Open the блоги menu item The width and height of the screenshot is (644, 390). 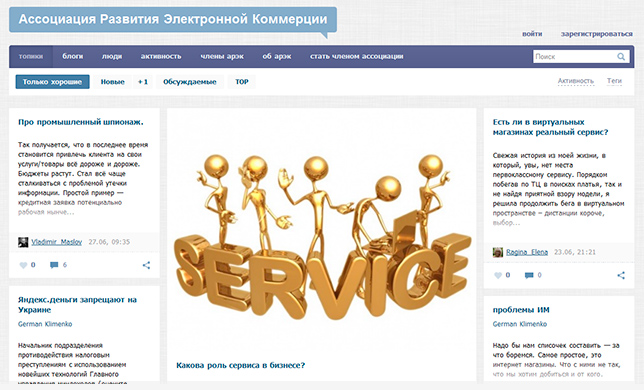pos(73,56)
